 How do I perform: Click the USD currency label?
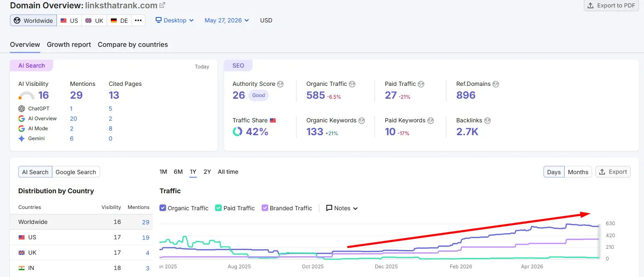point(266,20)
